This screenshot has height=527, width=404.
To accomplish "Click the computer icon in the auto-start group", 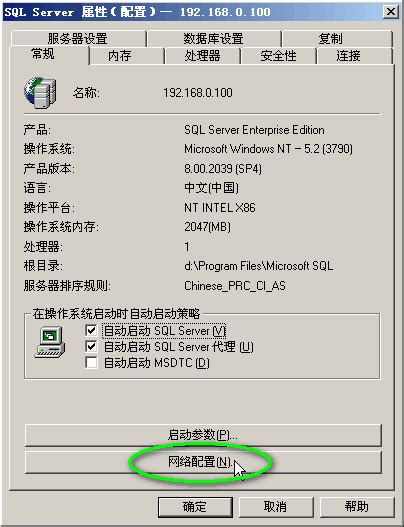I will (50, 342).
